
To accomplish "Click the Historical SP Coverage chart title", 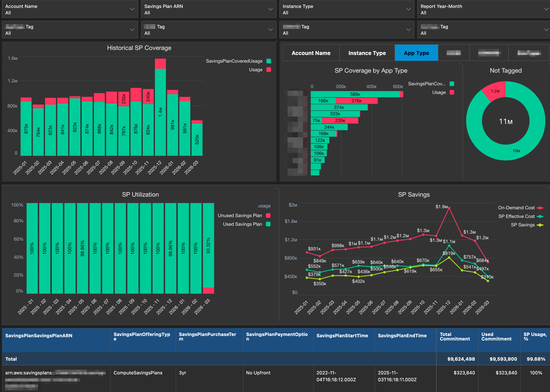I will click(139, 48).
